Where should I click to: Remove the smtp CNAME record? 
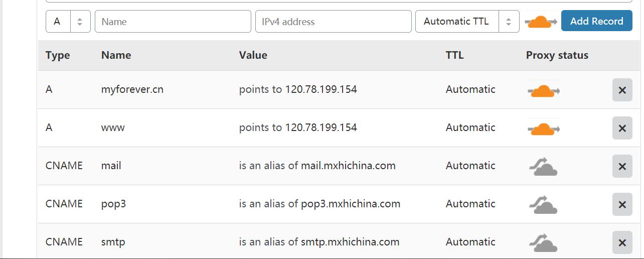(x=622, y=242)
